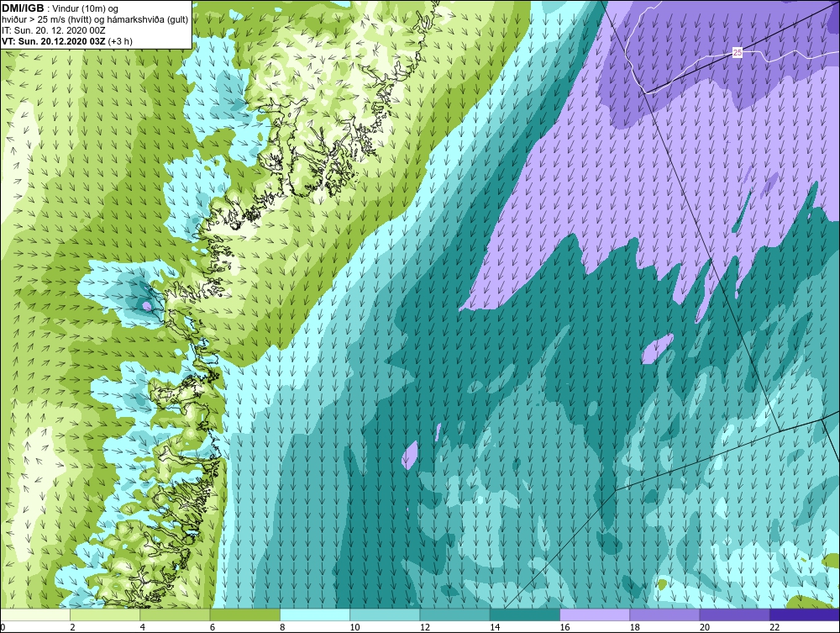The width and height of the screenshot is (840, 633).
Task: Click the legend tick label '6'
Action: tap(213, 628)
